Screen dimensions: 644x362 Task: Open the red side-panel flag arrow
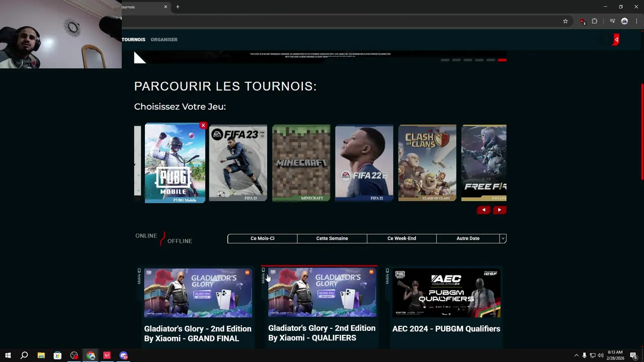[x=616, y=40]
